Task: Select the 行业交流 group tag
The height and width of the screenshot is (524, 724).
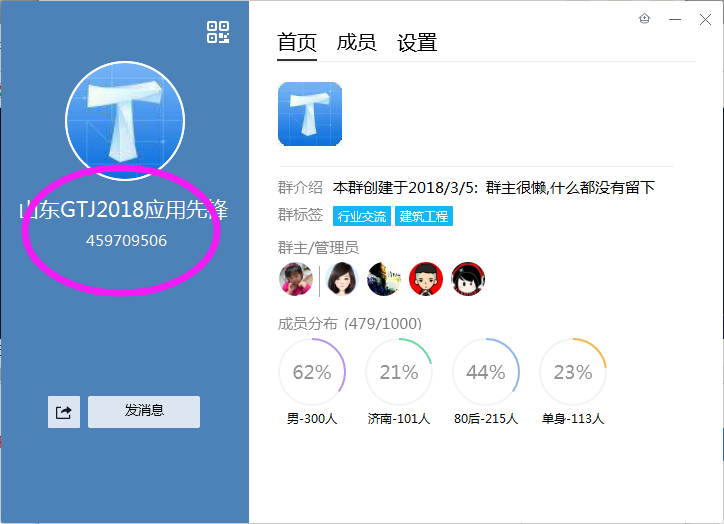Action: click(362, 216)
